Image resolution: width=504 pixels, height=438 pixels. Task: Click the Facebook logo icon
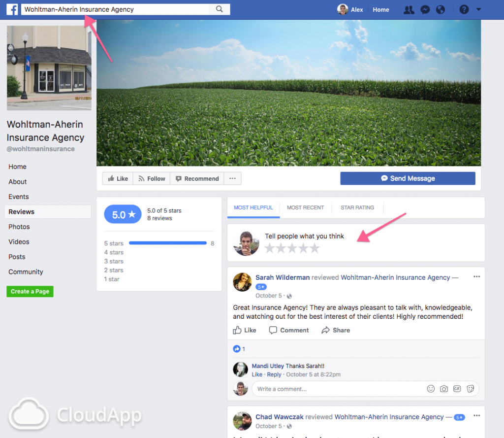point(12,9)
